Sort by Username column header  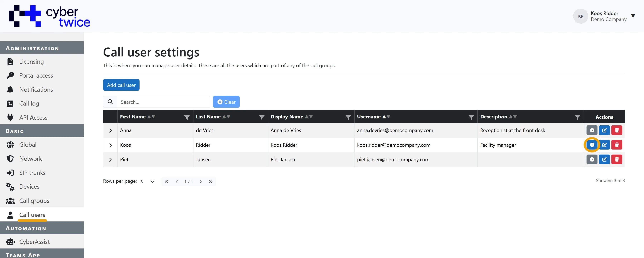tap(374, 117)
